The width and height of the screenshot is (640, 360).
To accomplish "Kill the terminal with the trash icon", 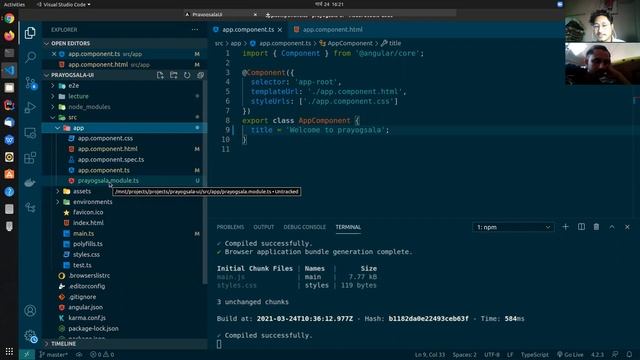I will point(596,227).
